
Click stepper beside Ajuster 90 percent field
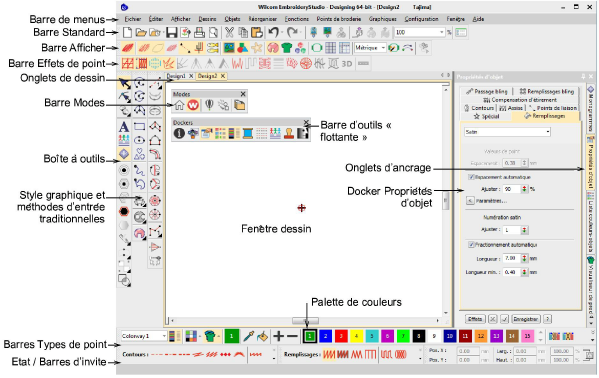point(524,189)
